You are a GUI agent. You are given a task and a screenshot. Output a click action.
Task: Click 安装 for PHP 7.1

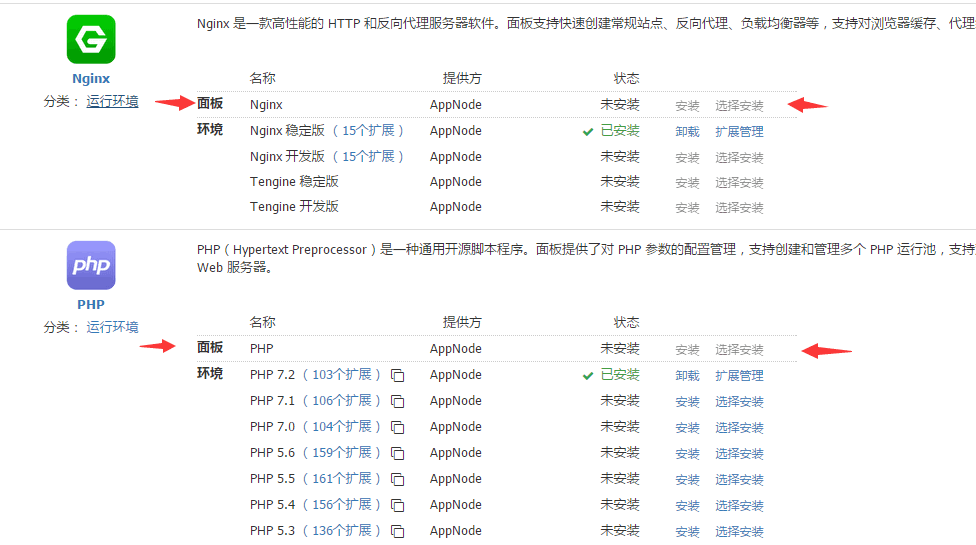[x=687, y=402]
